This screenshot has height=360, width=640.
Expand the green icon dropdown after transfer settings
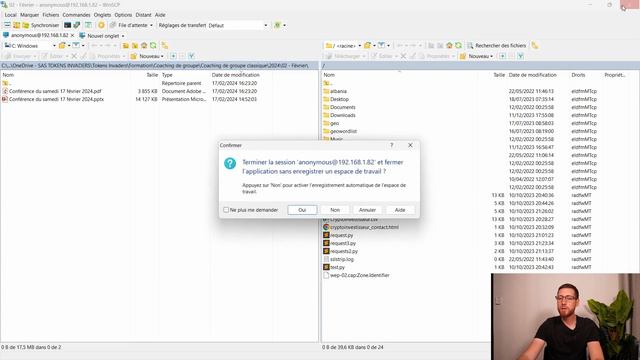(284, 25)
